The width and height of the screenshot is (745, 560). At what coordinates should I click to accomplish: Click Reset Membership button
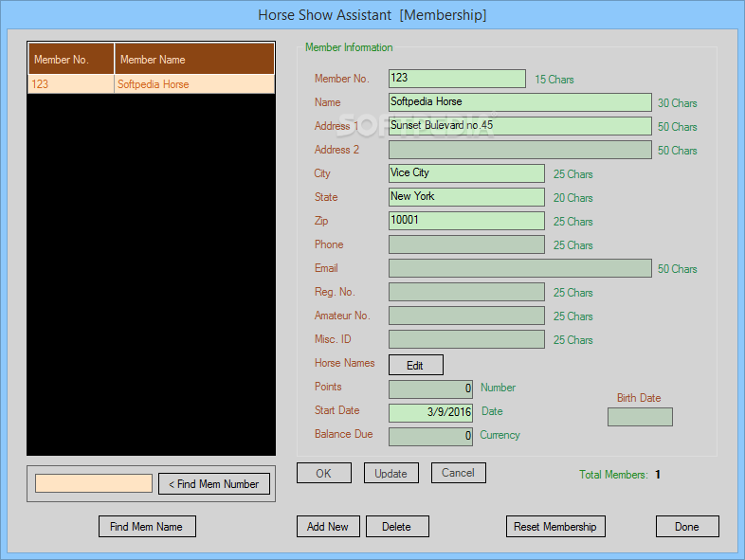(555, 526)
